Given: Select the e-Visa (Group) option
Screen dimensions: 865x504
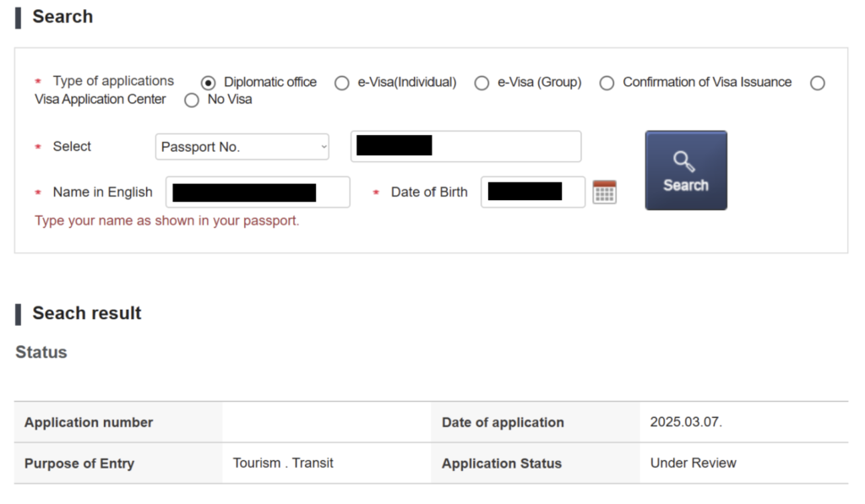Looking at the screenshot, I should click(x=481, y=83).
